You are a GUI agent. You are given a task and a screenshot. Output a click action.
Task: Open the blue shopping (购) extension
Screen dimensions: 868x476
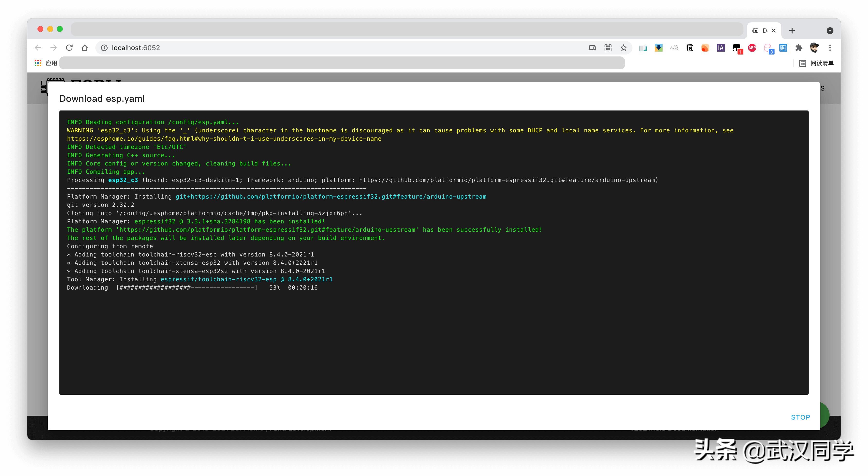[783, 48]
